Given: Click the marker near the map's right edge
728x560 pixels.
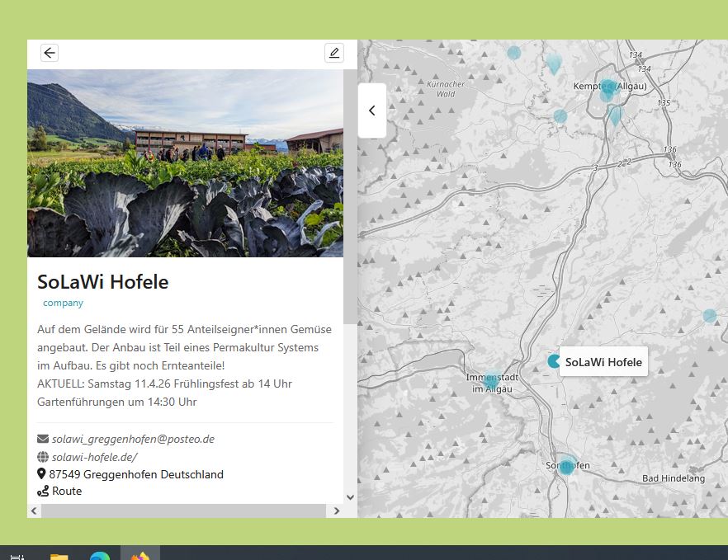Looking at the screenshot, I should click(710, 315).
